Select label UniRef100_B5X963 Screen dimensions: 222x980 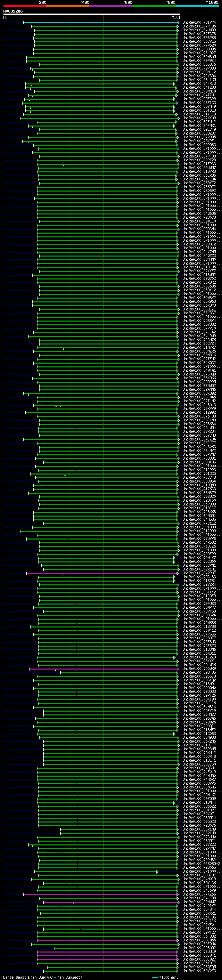[x=199, y=301]
